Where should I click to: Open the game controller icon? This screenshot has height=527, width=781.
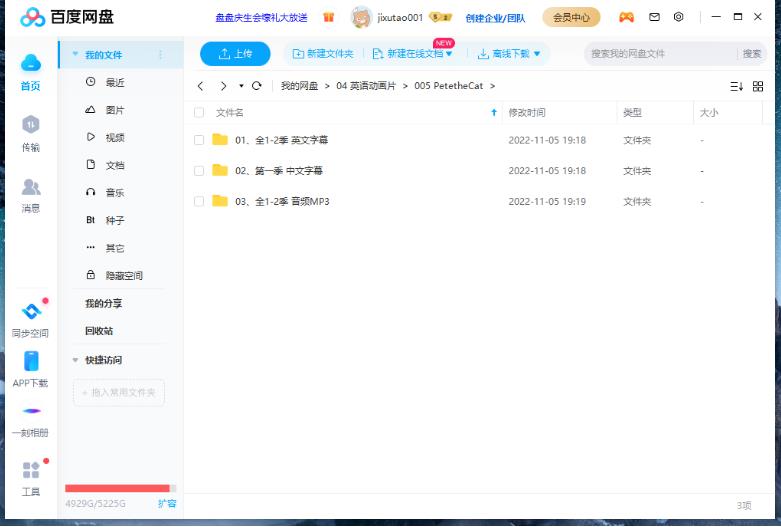click(x=626, y=17)
